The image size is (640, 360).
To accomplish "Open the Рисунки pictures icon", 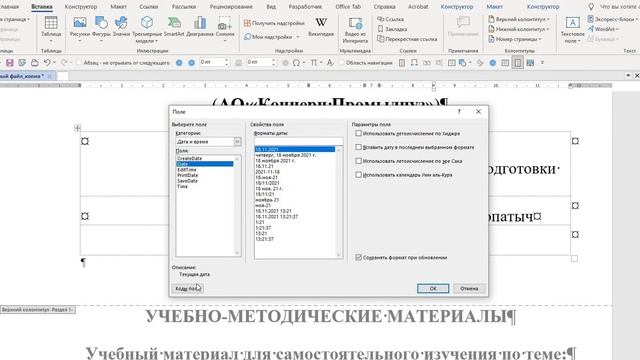I will click(x=80, y=23).
